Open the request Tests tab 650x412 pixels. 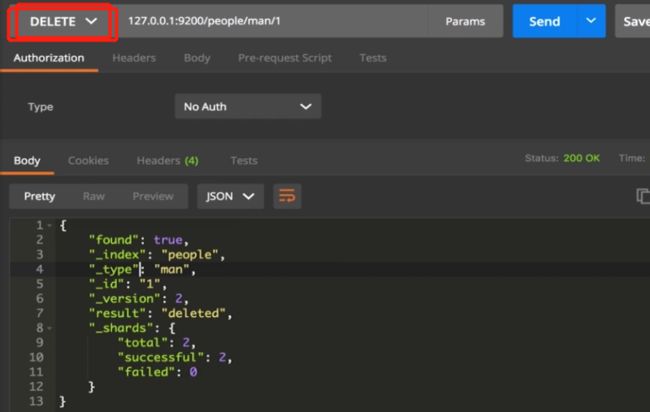click(x=373, y=58)
